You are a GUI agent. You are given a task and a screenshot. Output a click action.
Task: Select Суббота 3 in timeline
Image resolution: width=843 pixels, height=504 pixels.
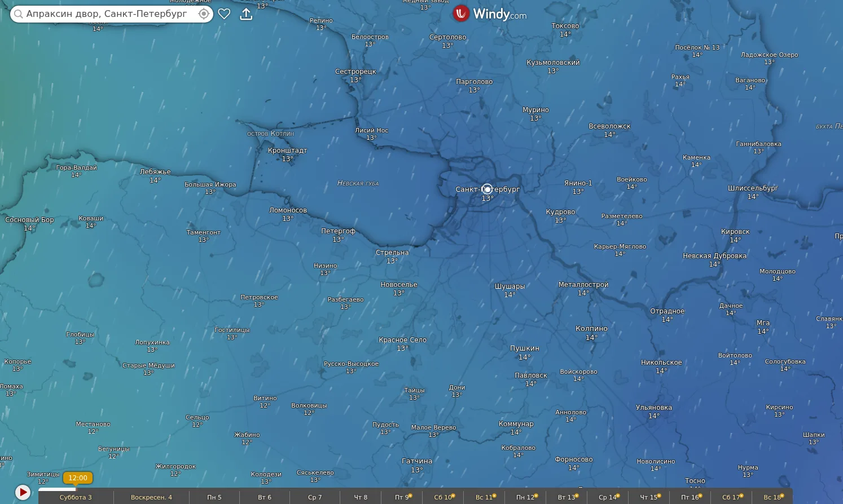coord(76,497)
